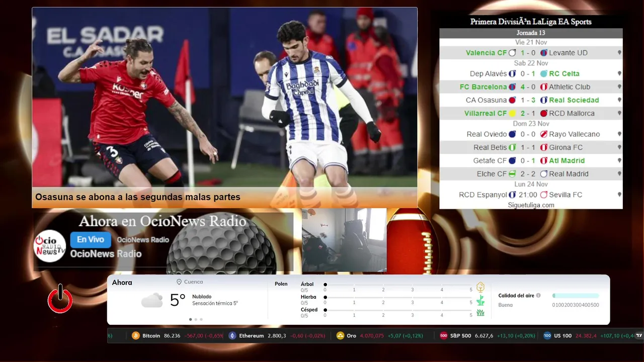
Task: Open the TradingView logo at ticker end
Action: coord(639,336)
